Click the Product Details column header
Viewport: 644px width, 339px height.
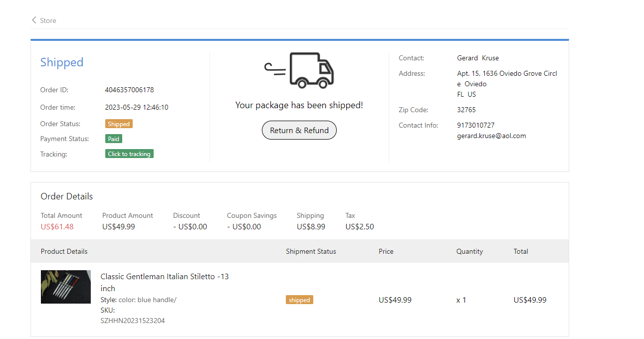64,251
